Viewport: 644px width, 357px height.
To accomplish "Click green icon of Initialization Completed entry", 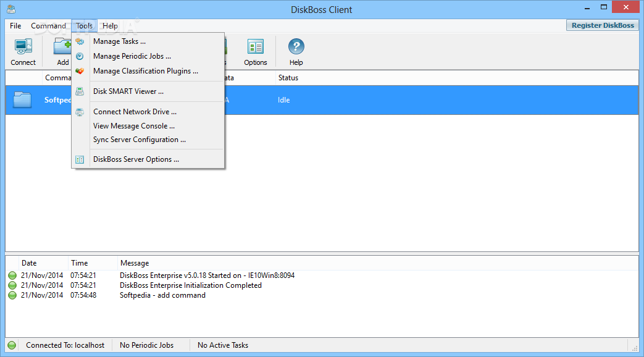I will click(12, 285).
